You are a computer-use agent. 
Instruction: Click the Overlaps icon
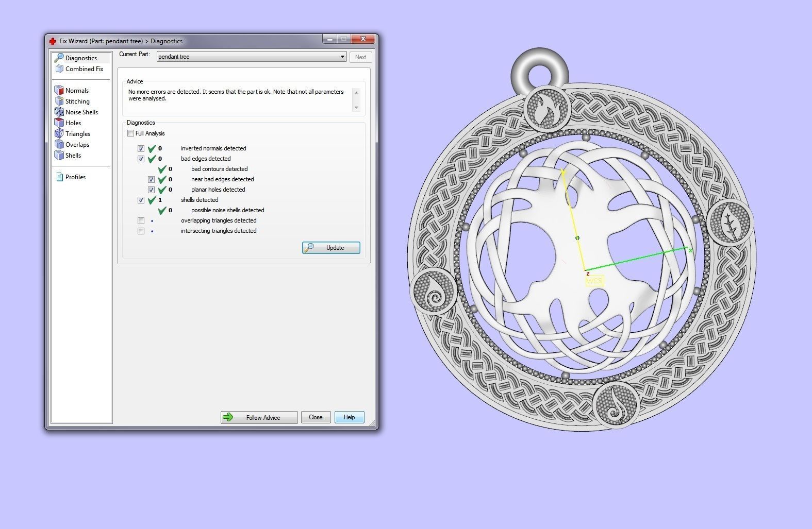coord(59,144)
